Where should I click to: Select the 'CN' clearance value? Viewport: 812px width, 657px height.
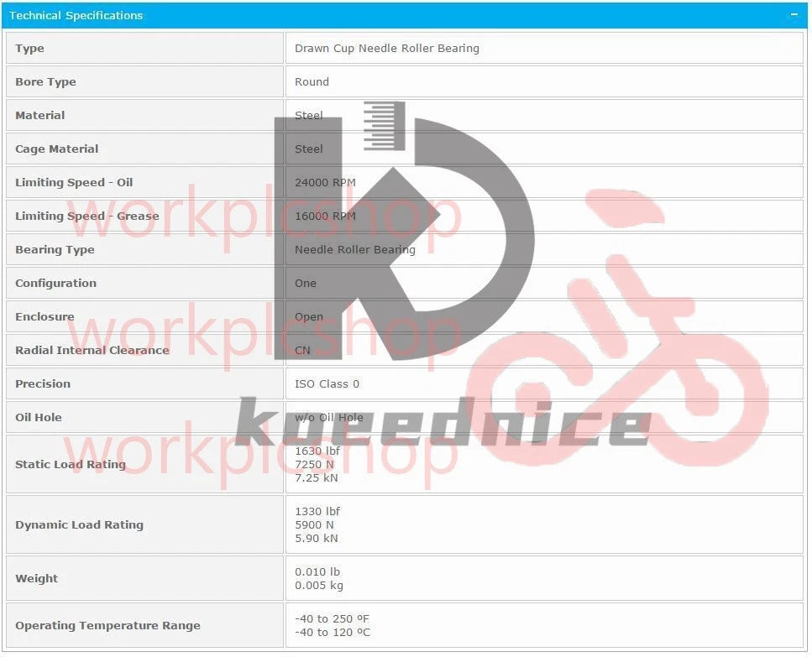pyautogui.click(x=302, y=350)
